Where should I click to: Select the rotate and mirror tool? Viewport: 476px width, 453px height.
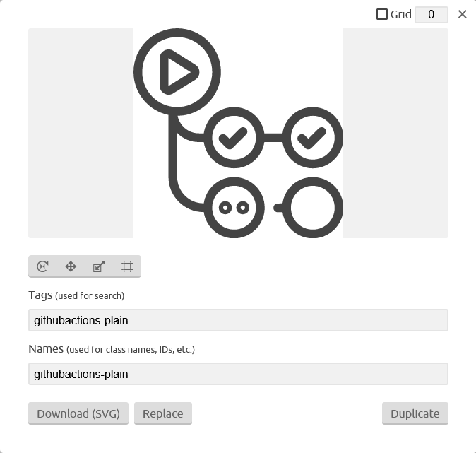[42, 266]
